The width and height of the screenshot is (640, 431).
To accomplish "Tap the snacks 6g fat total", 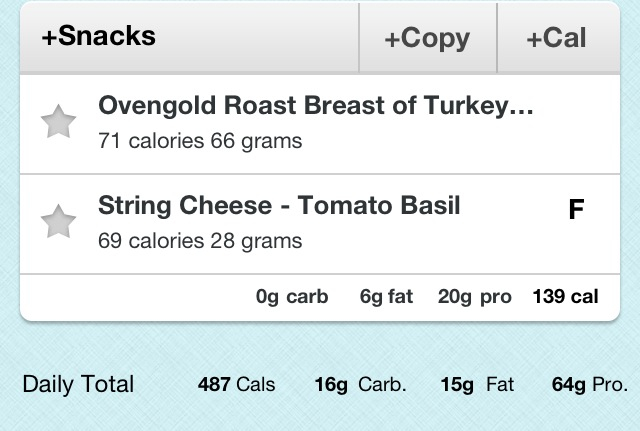I will (x=386, y=297).
